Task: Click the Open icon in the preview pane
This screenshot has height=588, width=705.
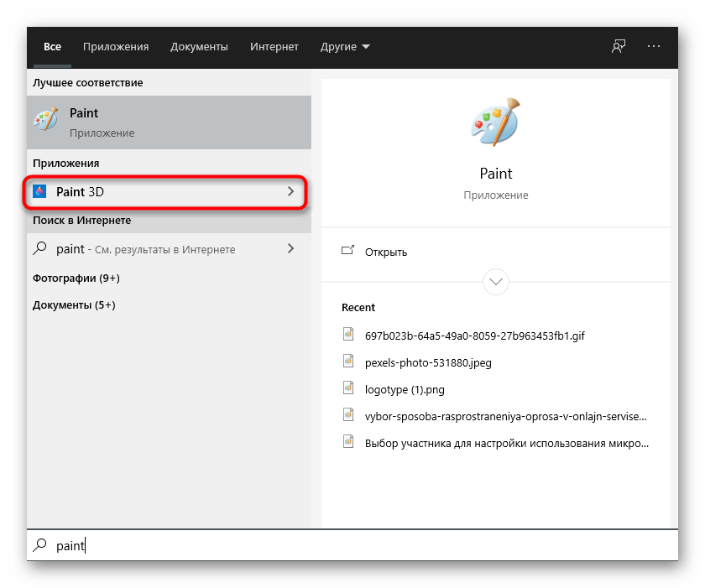Action: (x=347, y=251)
